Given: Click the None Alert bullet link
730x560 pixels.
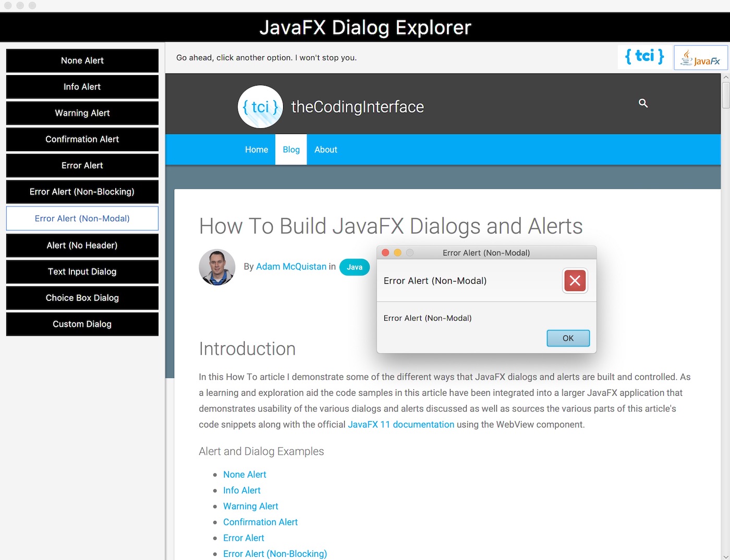Looking at the screenshot, I should [245, 474].
